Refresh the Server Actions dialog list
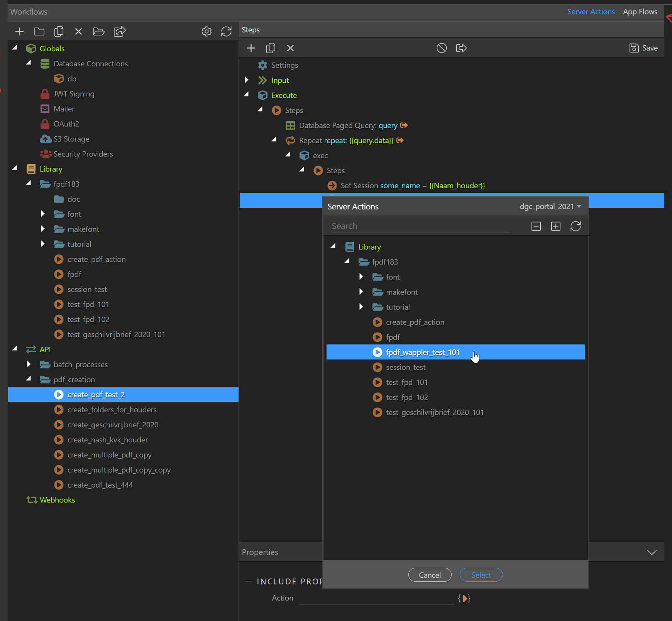 point(576,226)
